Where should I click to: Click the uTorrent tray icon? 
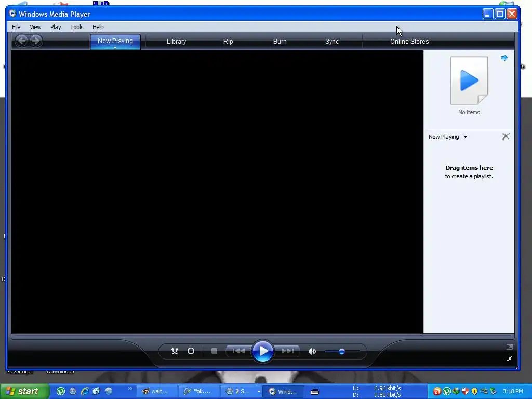pos(446,392)
